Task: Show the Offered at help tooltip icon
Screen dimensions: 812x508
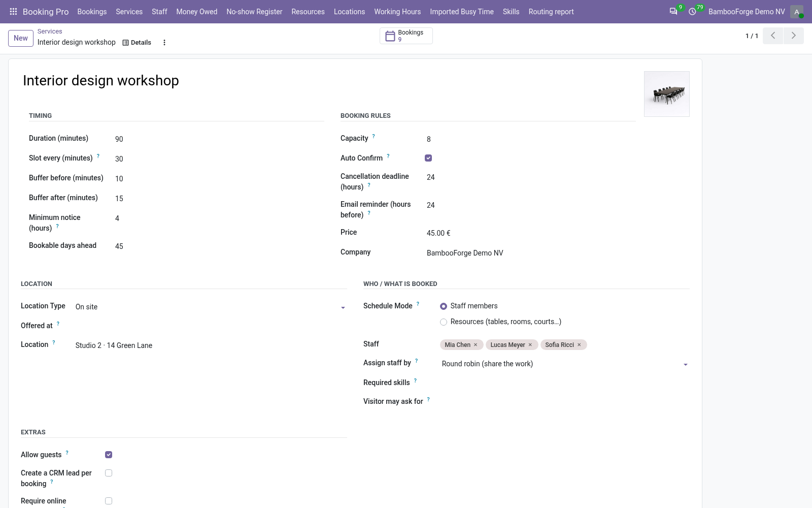Action: coord(58,324)
